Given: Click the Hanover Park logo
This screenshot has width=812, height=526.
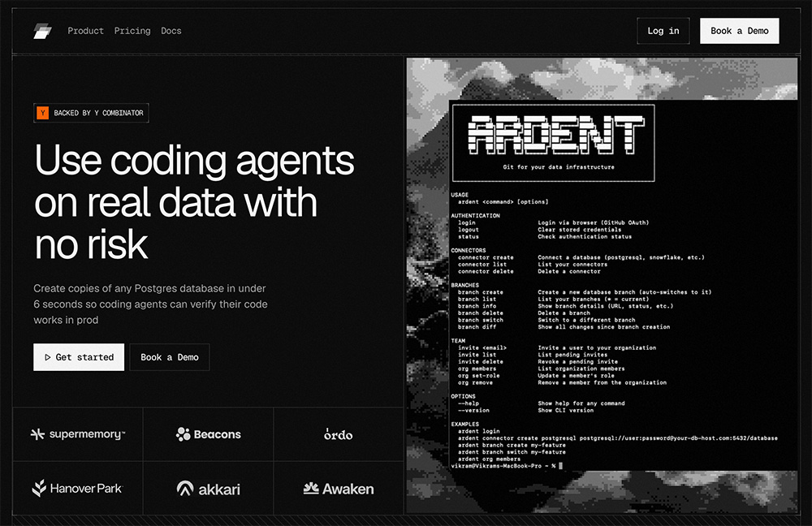Looking at the screenshot, I should (77, 488).
